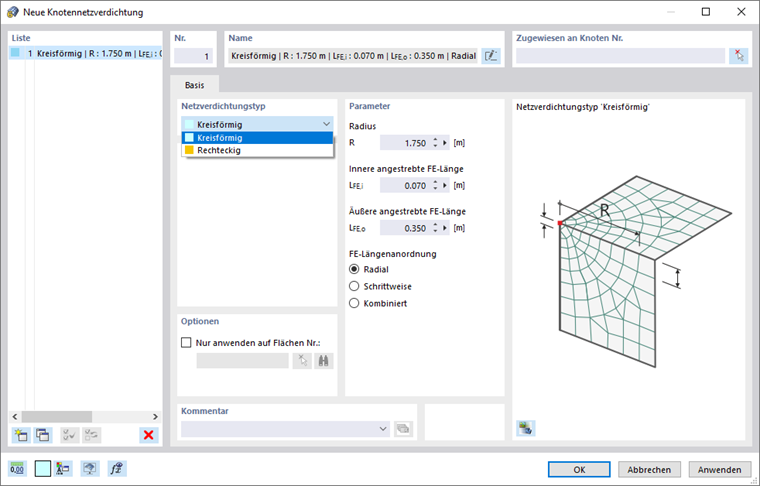760x486 pixels.
Task: Click the outer FE length spinner arrows
Action: pos(435,228)
